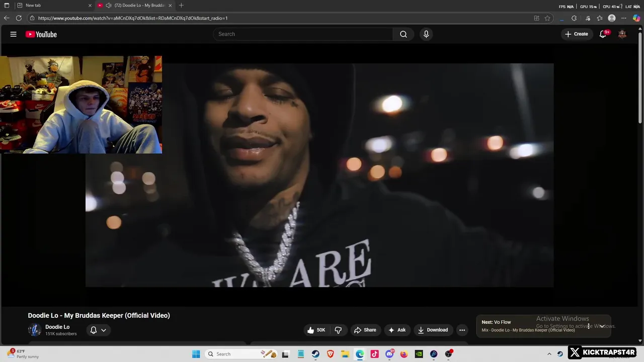The height and width of the screenshot is (362, 644).
Task: Select the Doodie Lo - My Bruddas YouTube tab
Action: (x=136, y=6)
